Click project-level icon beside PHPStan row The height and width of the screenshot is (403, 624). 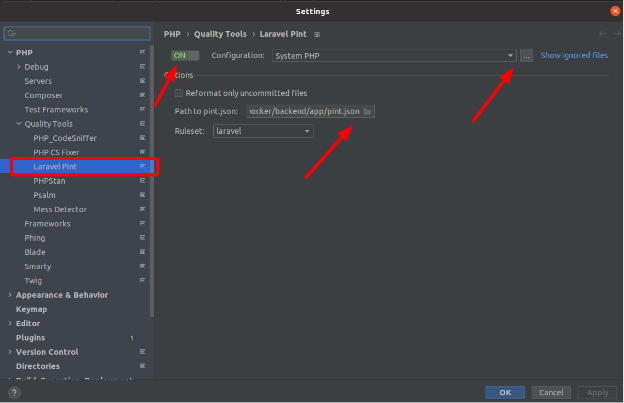coord(142,181)
